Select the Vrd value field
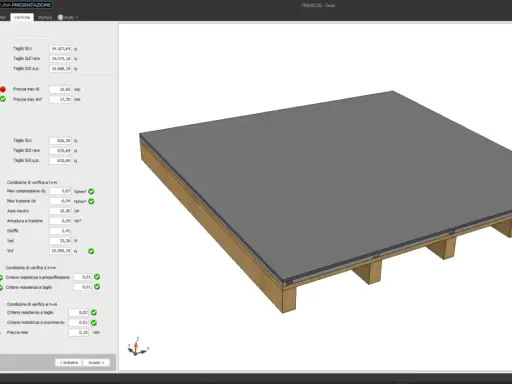The height and width of the screenshot is (384, 512). click(61, 251)
